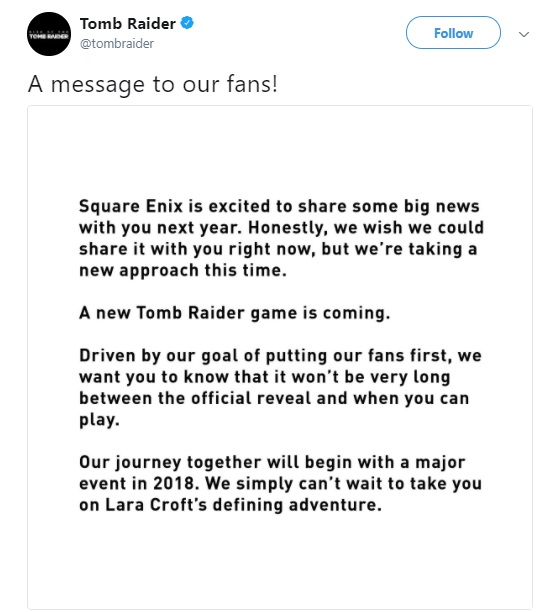Open the Tomb Raider display name link

click(128, 24)
